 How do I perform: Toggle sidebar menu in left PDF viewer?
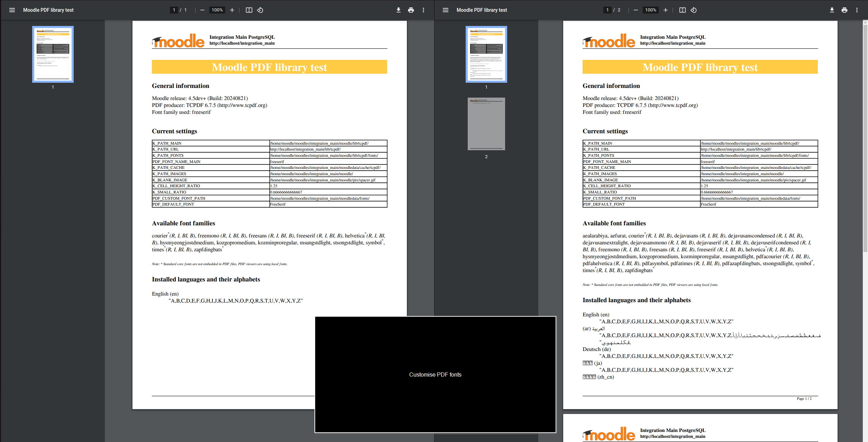tap(12, 10)
